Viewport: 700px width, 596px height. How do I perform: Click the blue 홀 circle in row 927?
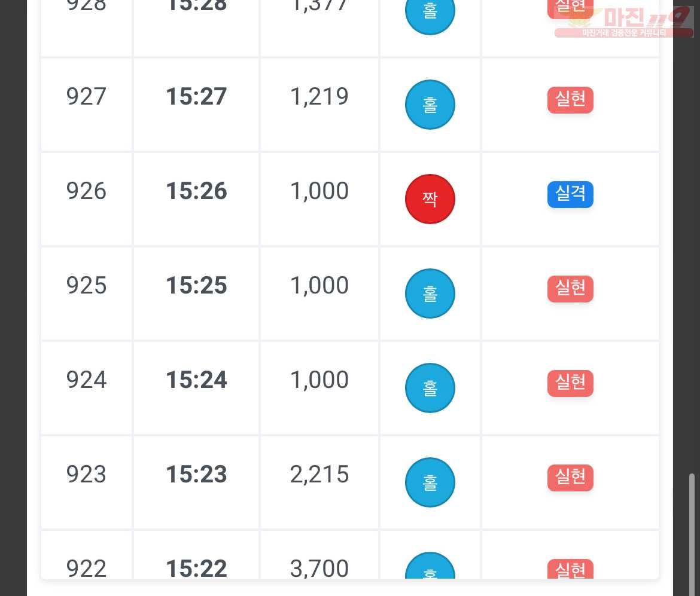(430, 105)
